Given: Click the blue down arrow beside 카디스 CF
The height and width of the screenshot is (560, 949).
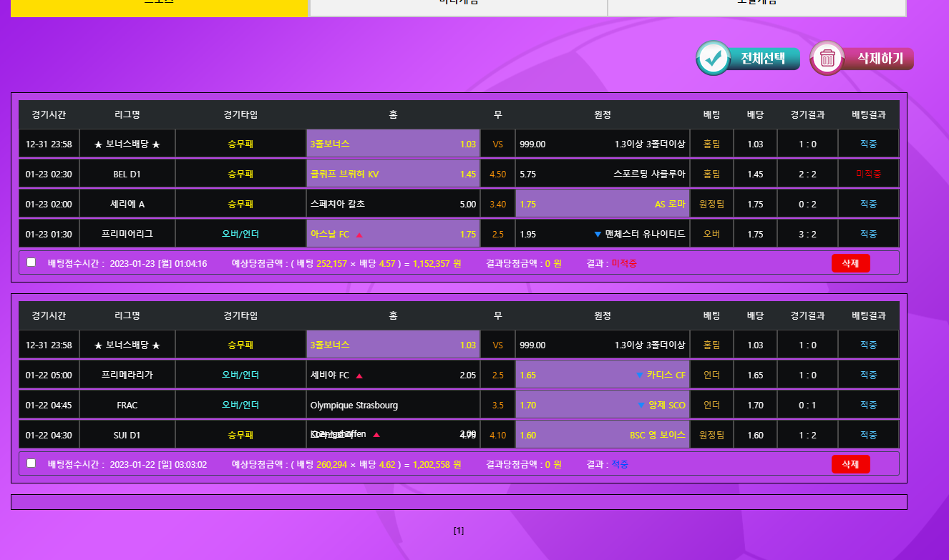Looking at the screenshot, I should tap(639, 375).
